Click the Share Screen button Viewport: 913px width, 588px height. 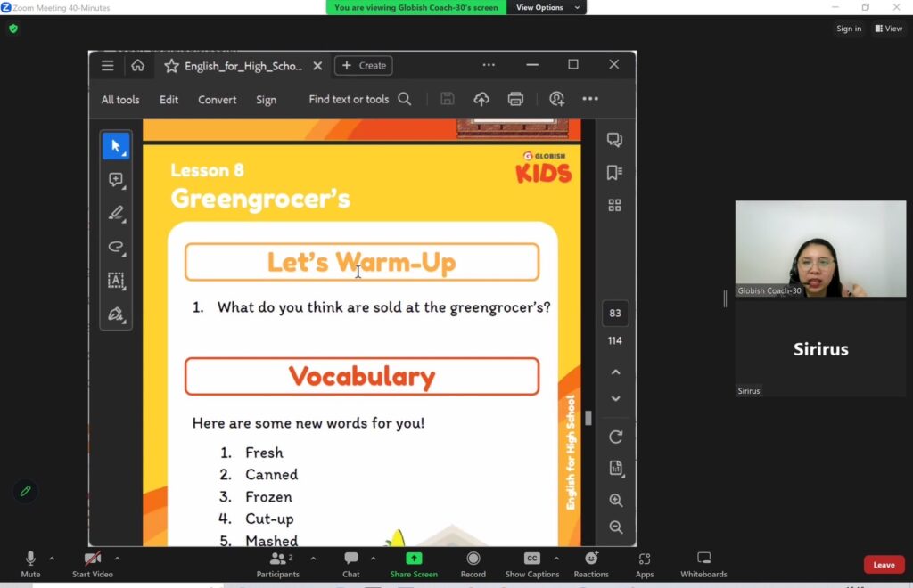tap(414, 563)
